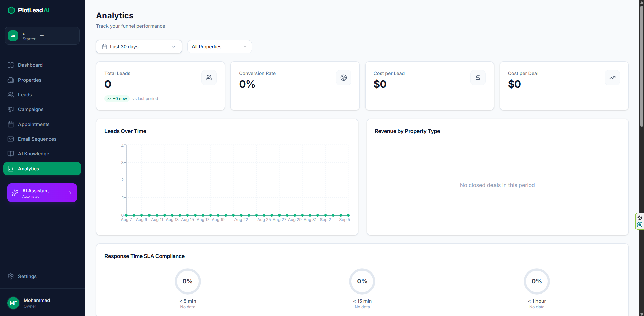Screen dimensions: 644x316
Task: Click the Starter workspace avatar icon
Action: click(13, 36)
